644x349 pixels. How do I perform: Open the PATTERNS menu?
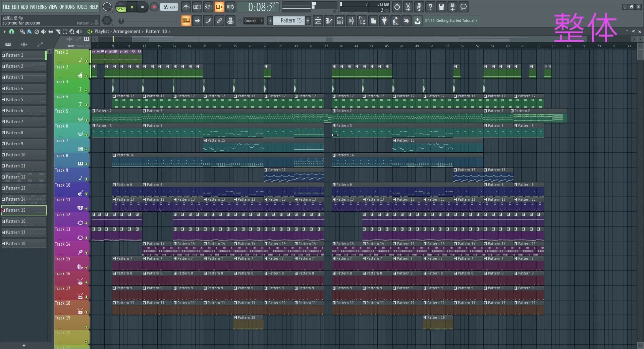[x=38, y=7]
